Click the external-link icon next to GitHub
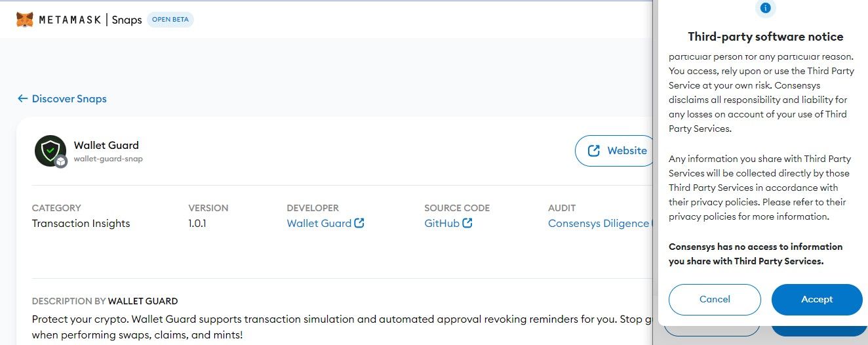 pos(467,223)
